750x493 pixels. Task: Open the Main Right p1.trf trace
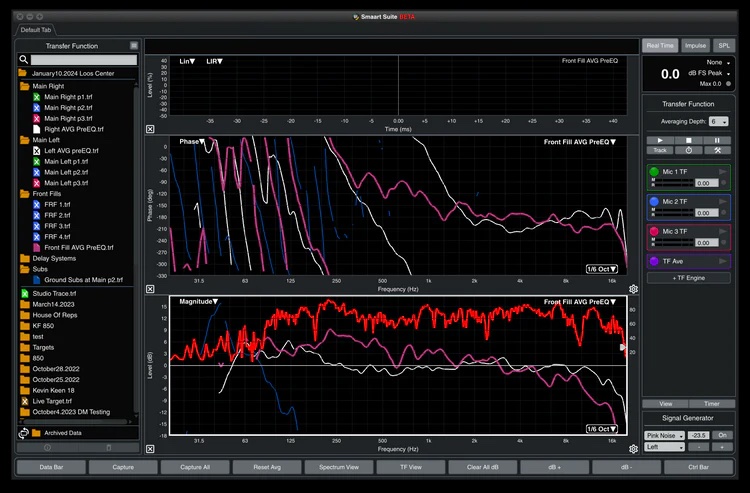pos(66,97)
